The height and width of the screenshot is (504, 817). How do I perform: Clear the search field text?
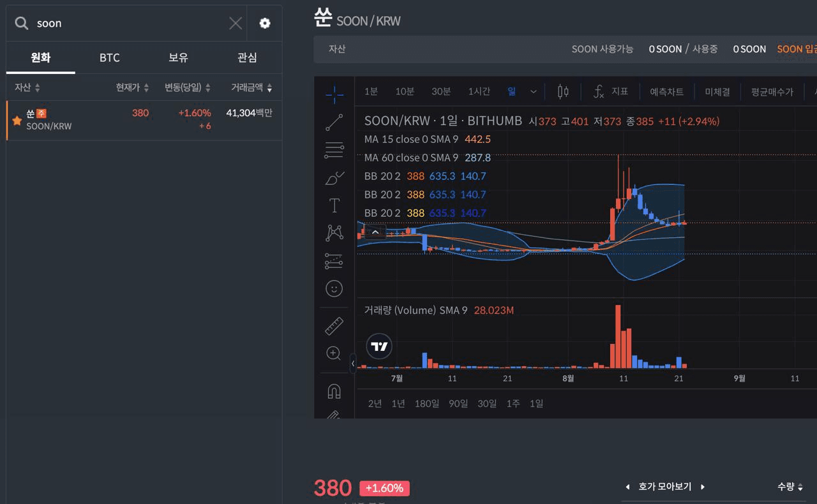236,23
